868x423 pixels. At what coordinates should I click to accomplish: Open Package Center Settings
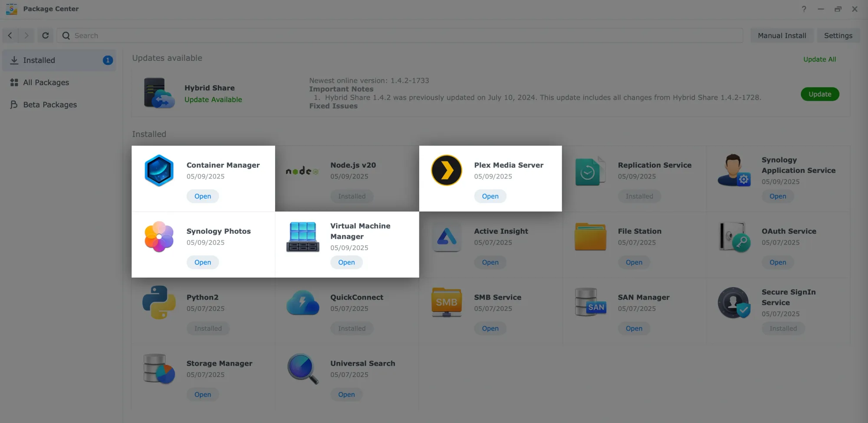pos(838,36)
